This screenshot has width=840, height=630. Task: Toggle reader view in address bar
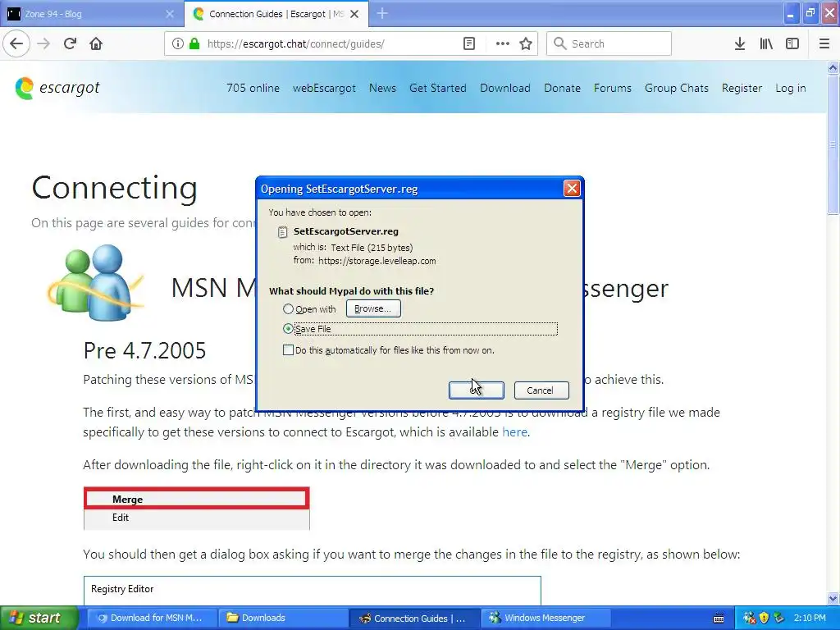[469, 44]
